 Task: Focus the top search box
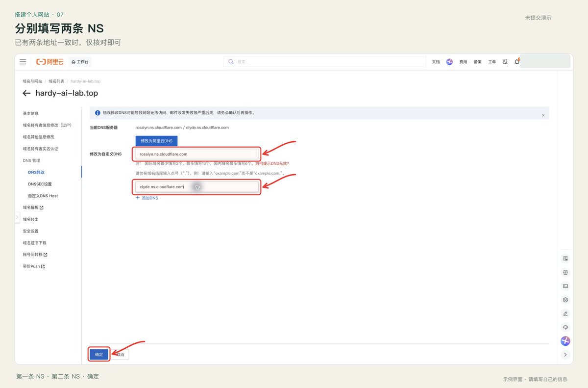(x=324, y=62)
